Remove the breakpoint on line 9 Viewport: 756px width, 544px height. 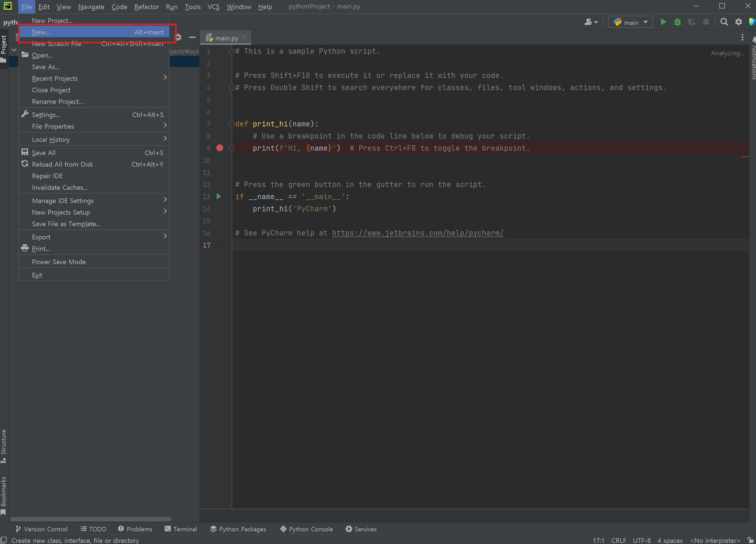tap(220, 148)
